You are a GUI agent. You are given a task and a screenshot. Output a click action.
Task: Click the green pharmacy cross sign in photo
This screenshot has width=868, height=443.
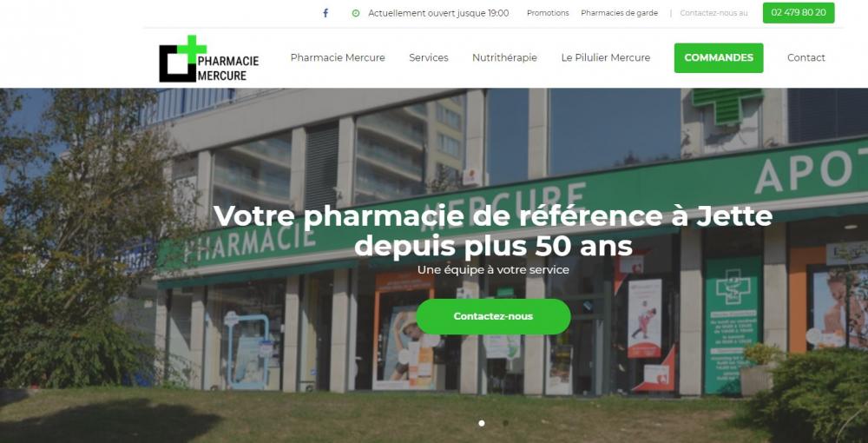click(x=727, y=105)
